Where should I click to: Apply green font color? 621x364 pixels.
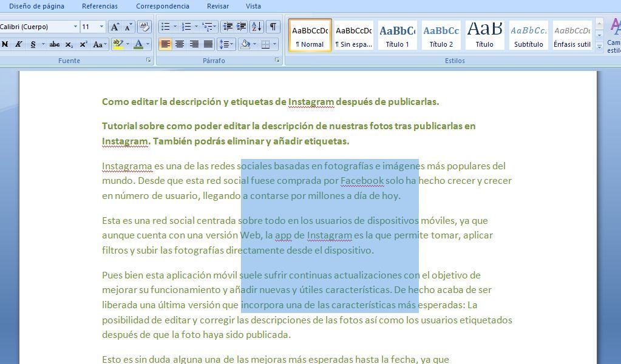138,44
